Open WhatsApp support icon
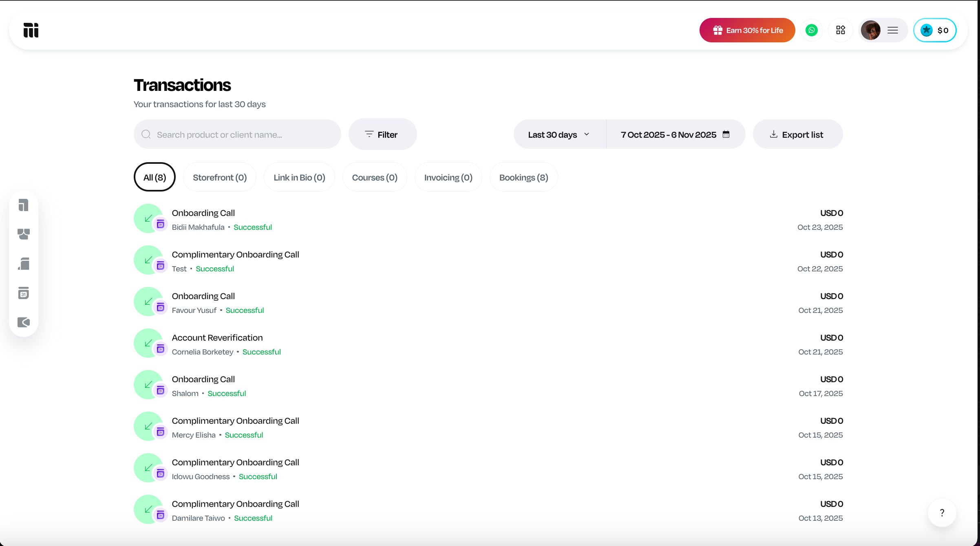 pos(812,30)
